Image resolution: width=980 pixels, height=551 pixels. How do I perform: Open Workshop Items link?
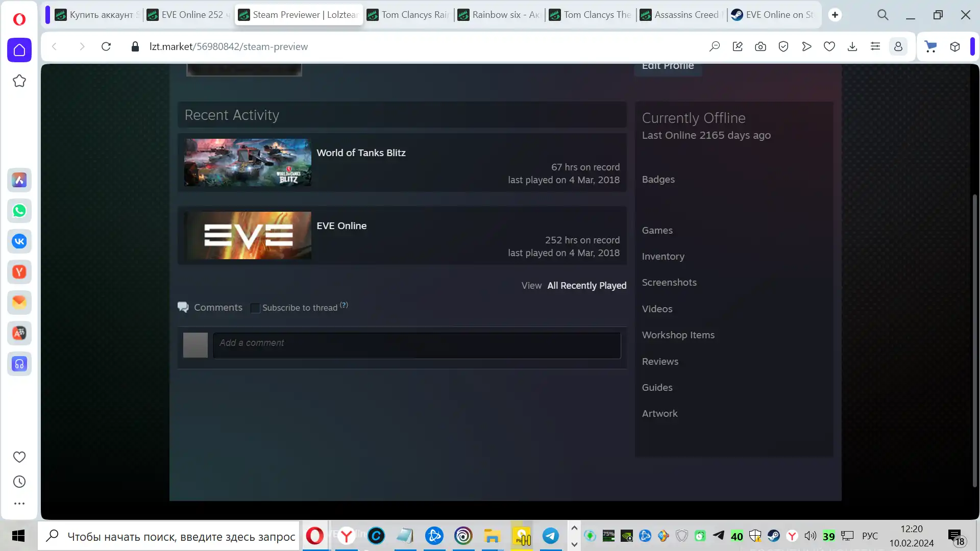[x=678, y=335]
